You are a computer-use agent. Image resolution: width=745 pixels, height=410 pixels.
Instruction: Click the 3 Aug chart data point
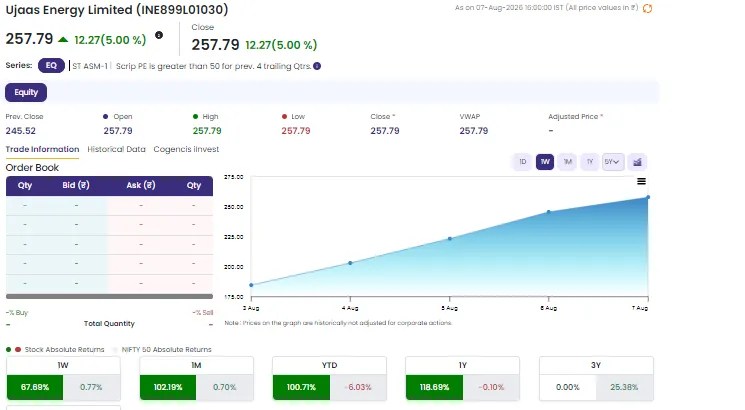(x=251, y=285)
